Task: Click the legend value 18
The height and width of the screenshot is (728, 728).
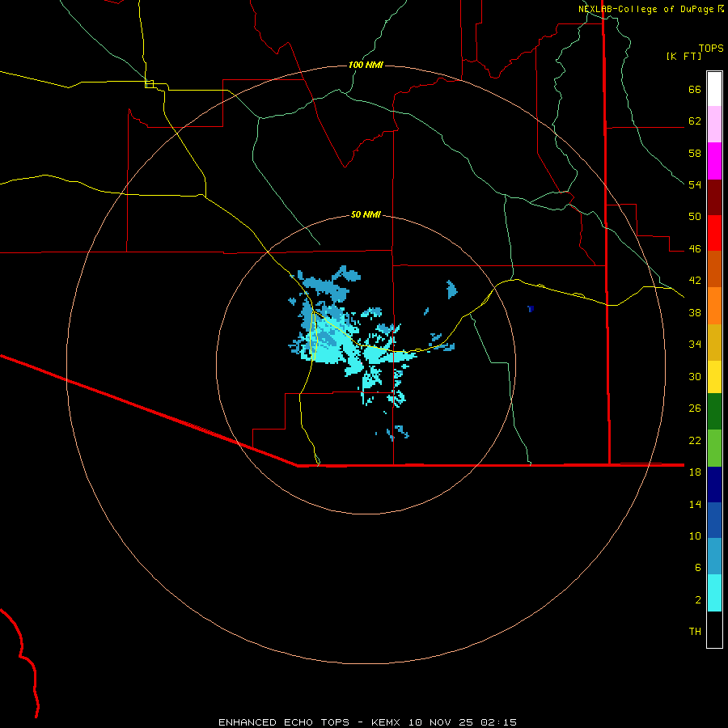Action: click(695, 472)
